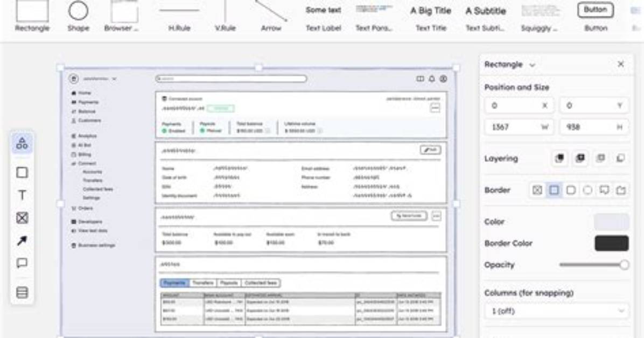The image size is (644, 338).
Task: Click Billing in the wireframe sidebar
Action: 81,154
